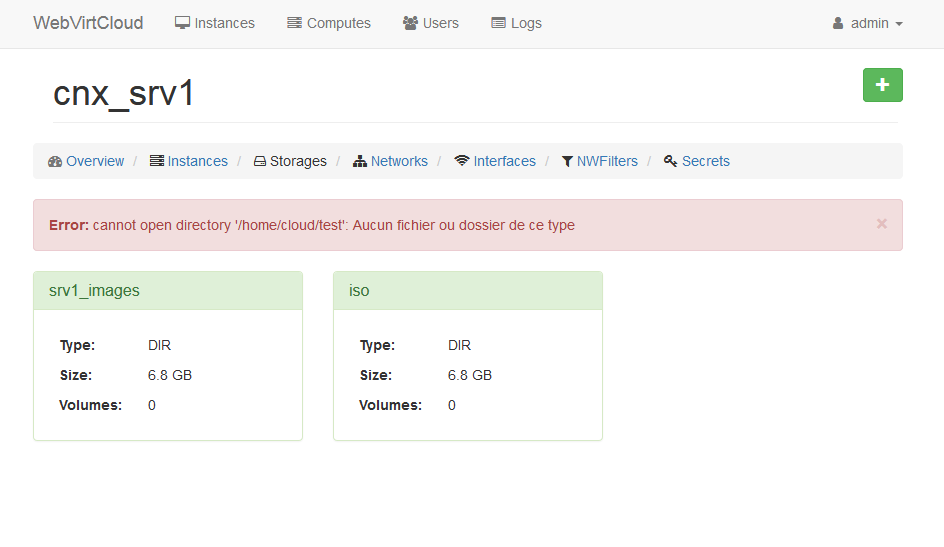Go to the WebVirtCloud home brand link
The width and height of the screenshot is (944, 547).
coord(88,23)
